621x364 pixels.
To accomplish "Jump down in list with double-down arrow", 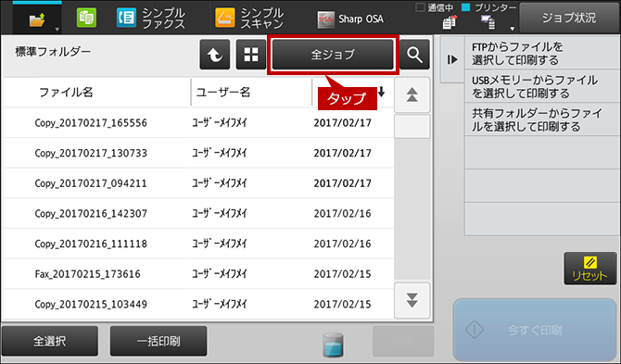I will point(412,301).
